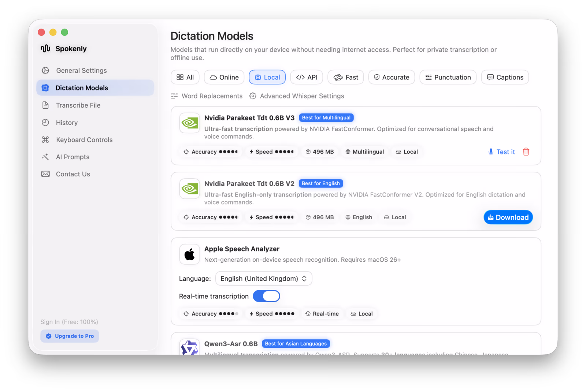
Task: Click the lightning icon in Apple Speech Analyzer Speed
Action: 251,314
